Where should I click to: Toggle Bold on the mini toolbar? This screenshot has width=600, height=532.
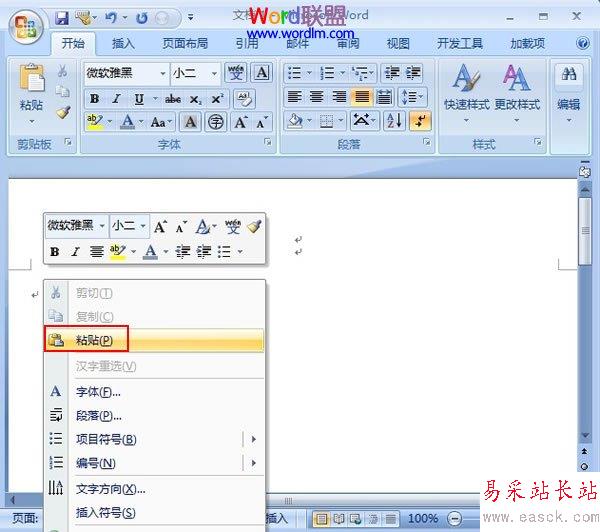[x=55, y=251]
